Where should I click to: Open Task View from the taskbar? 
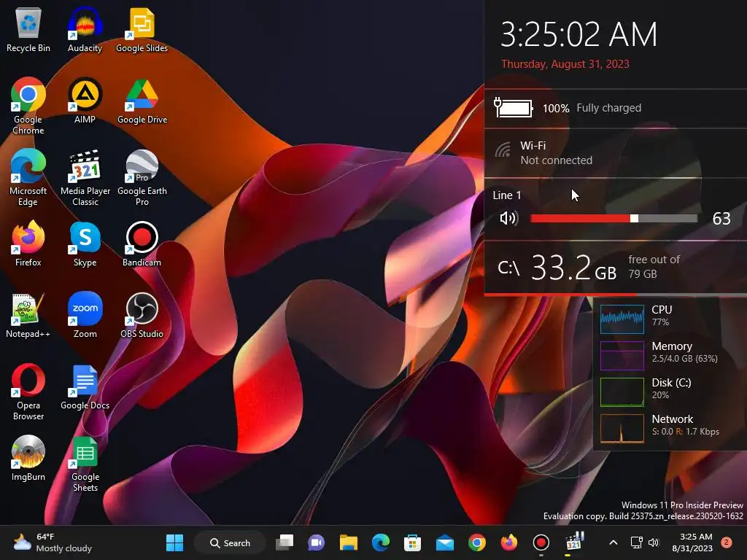(285, 542)
